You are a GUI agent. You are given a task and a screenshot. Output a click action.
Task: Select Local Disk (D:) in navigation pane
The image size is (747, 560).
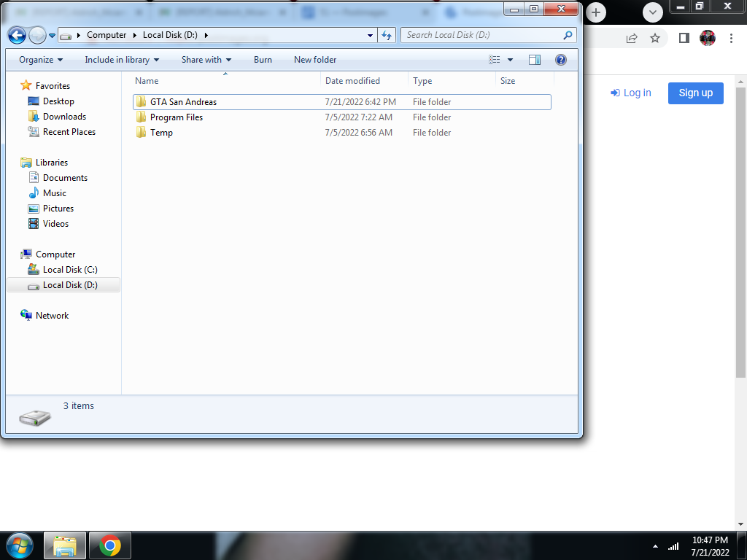click(x=64, y=285)
